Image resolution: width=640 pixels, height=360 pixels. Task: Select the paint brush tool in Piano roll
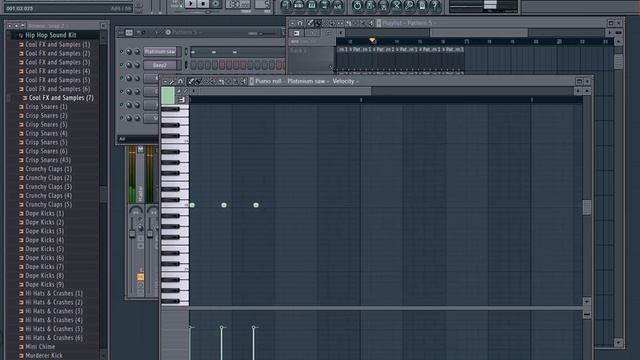click(199, 82)
